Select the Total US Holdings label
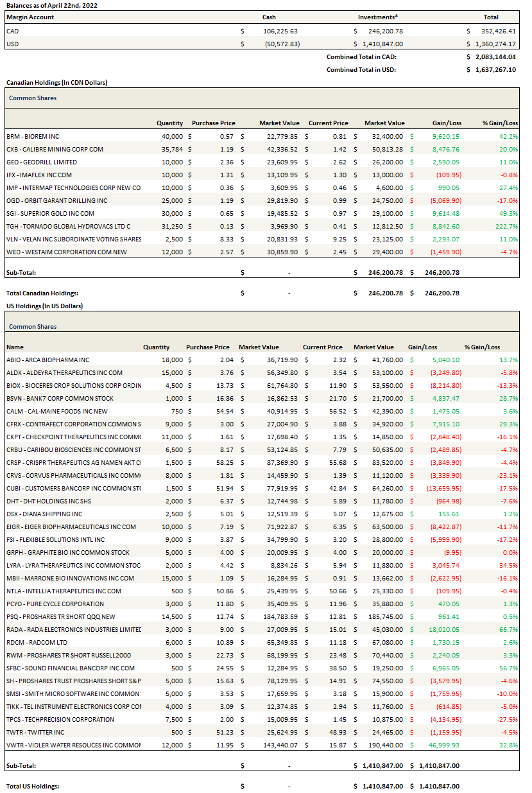This screenshot has width=532, height=793. [x=32, y=786]
